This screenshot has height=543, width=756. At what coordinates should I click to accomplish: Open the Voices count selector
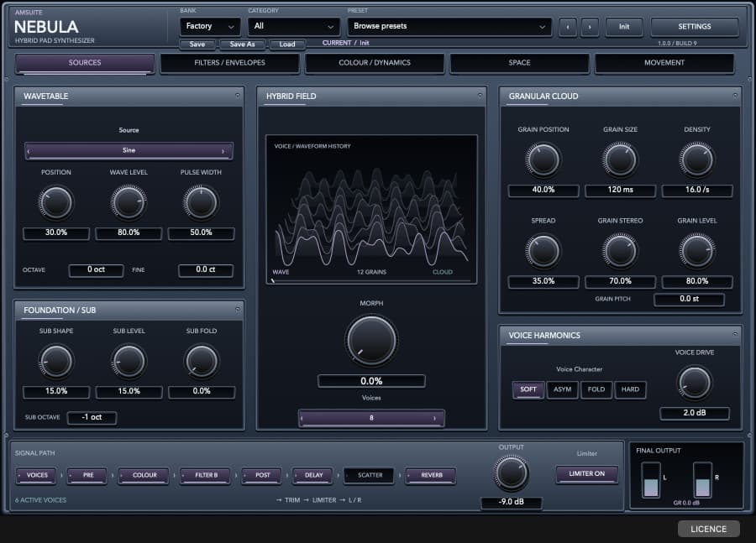click(x=371, y=418)
